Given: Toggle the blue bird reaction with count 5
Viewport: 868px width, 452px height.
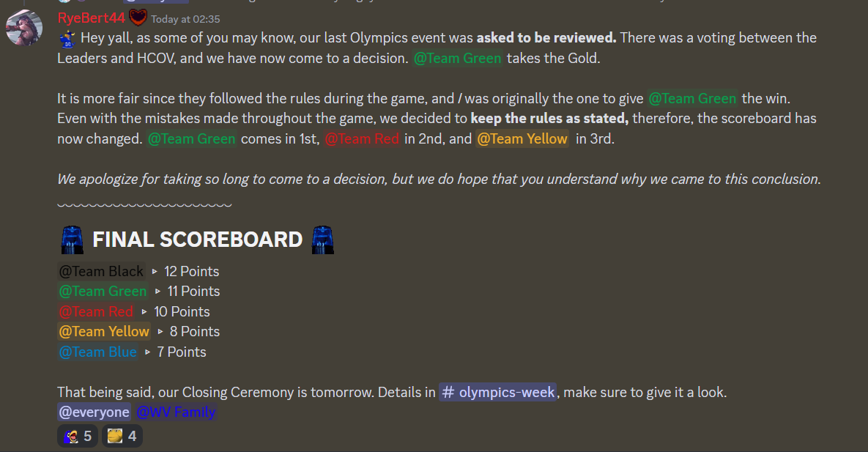Looking at the screenshot, I should point(78,437).
